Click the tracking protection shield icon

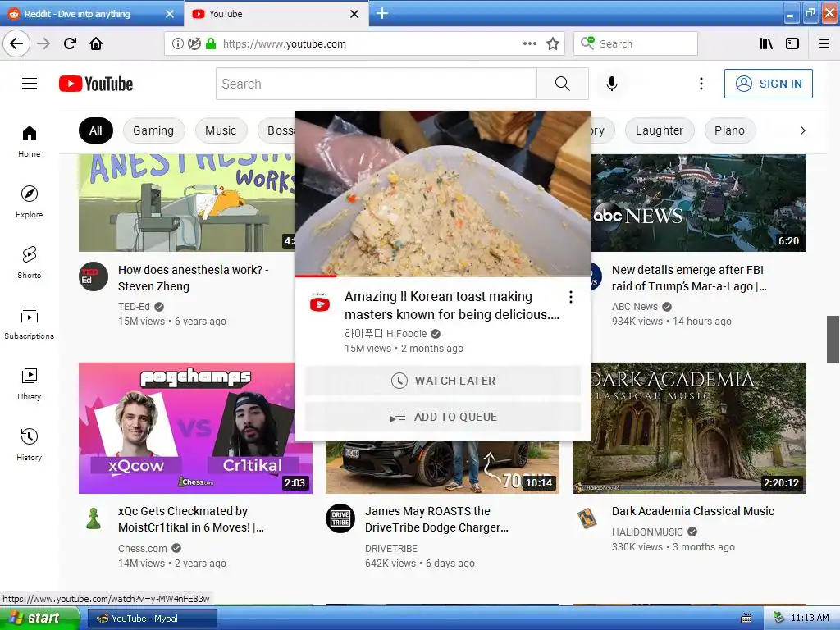point(194,44)
